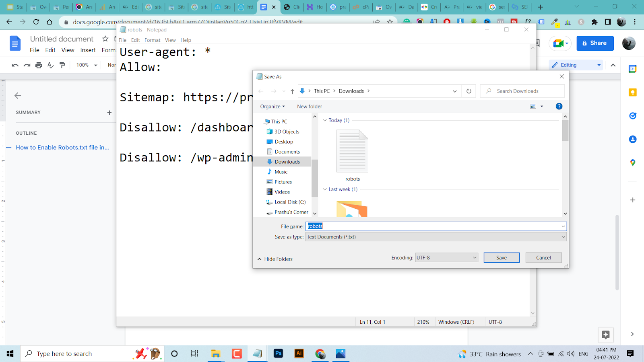Open Notepad's File menu

123,40
